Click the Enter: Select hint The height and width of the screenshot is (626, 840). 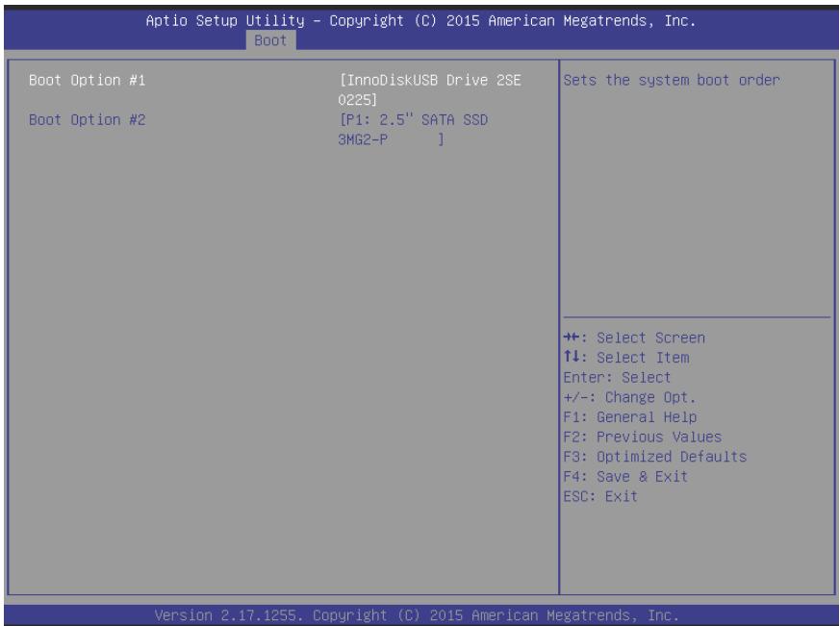[617, 378]
